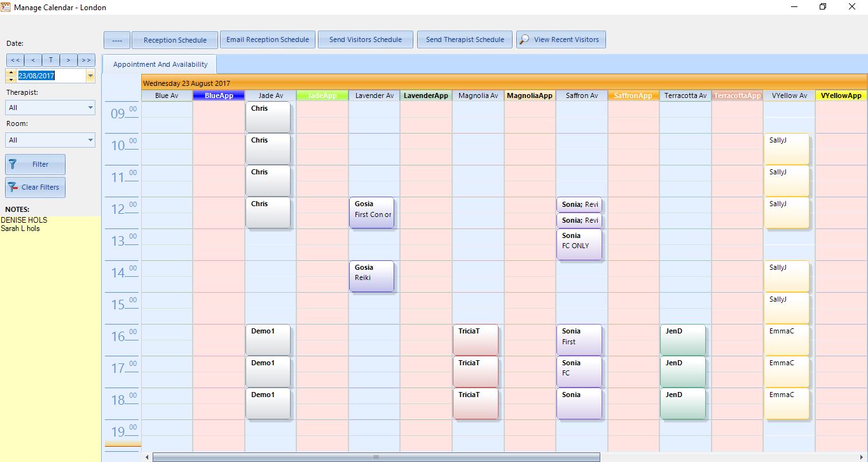
Task: Click Send Visitors Schedule button
Action: tap(365, 39)
